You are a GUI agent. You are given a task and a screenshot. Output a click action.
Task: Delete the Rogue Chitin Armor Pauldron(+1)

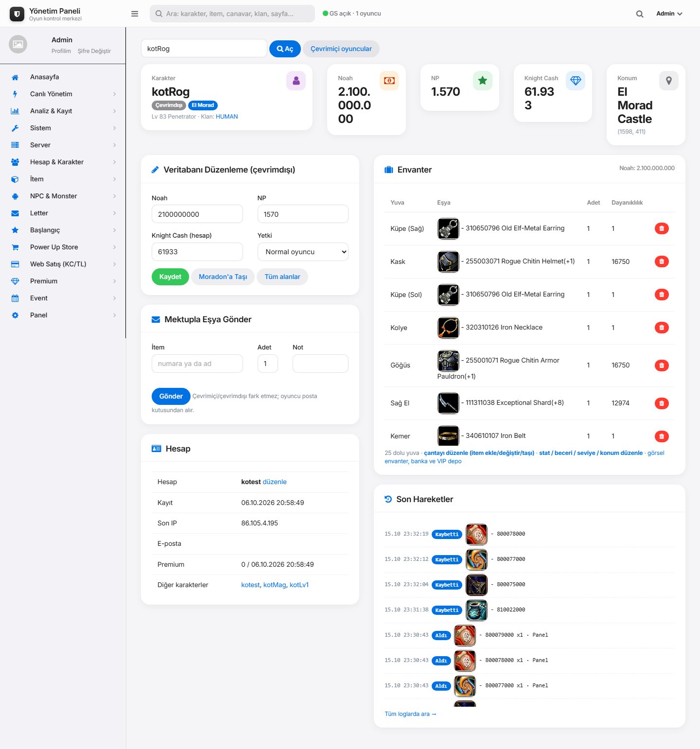coord(662,366)
